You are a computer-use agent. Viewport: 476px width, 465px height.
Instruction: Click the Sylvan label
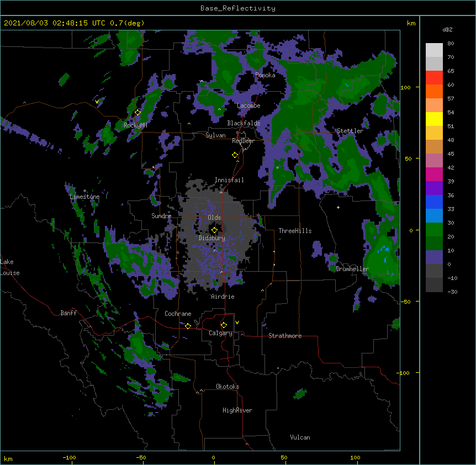pos(215,135)
